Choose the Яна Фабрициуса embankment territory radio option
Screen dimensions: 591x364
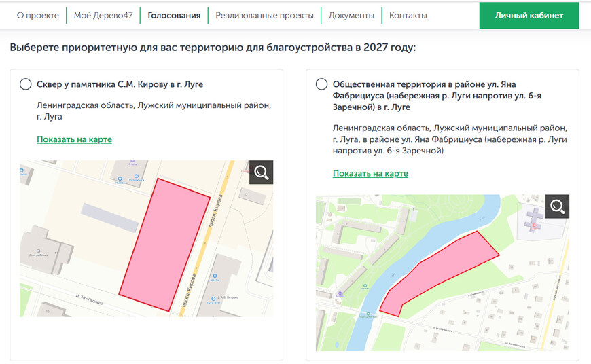click(x=322, y=84)
